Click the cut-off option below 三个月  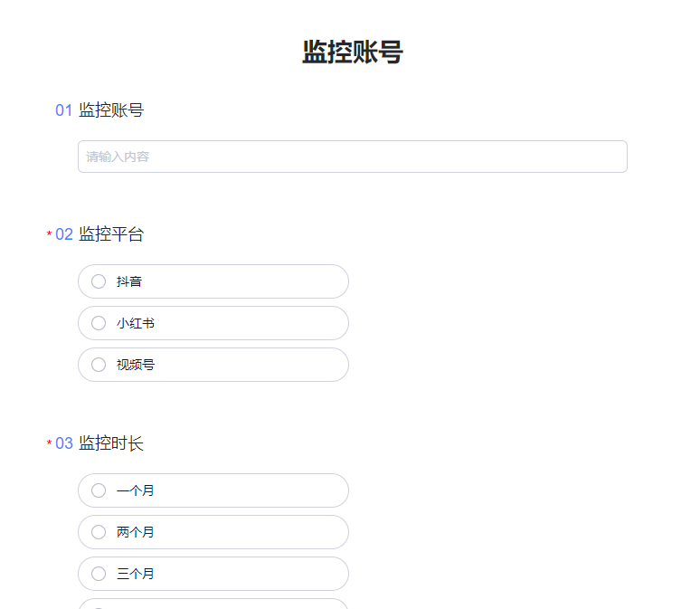click(x=213, y=604)
